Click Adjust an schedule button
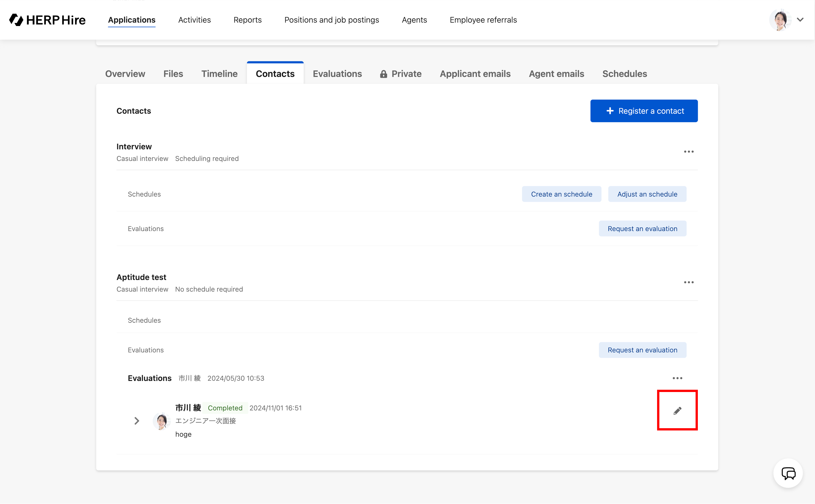This screenshot has height=504, width=815. 647,194
